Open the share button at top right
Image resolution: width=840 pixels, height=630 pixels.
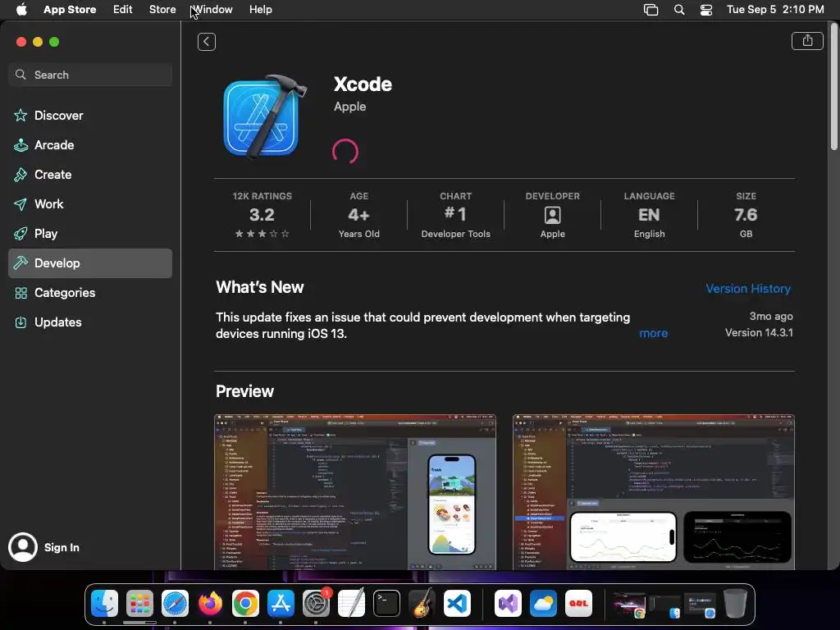coord(807,41)
